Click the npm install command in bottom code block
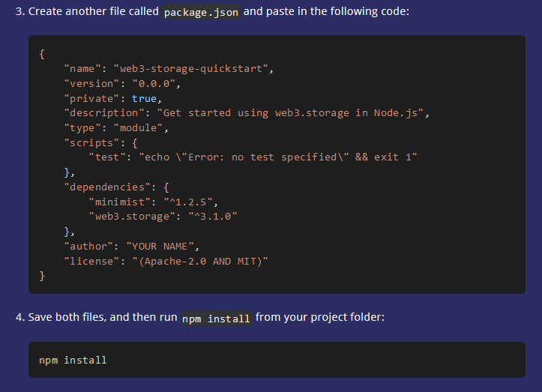This screenshot has height=392, width=542. [73, 361]
